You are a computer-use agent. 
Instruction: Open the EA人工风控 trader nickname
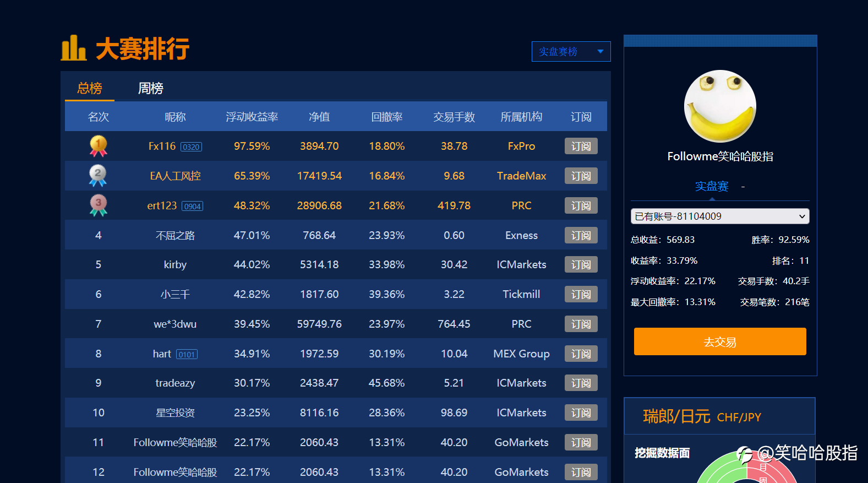click(175, 176)
